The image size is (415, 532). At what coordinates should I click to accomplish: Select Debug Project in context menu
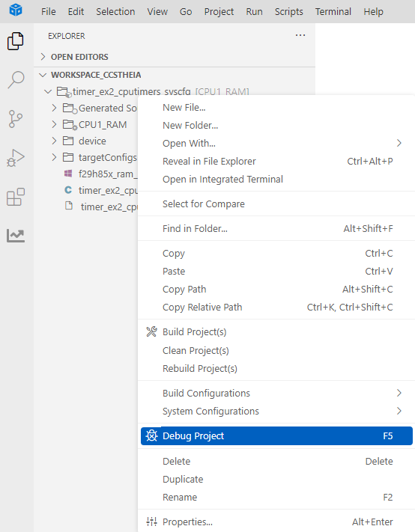276,435
